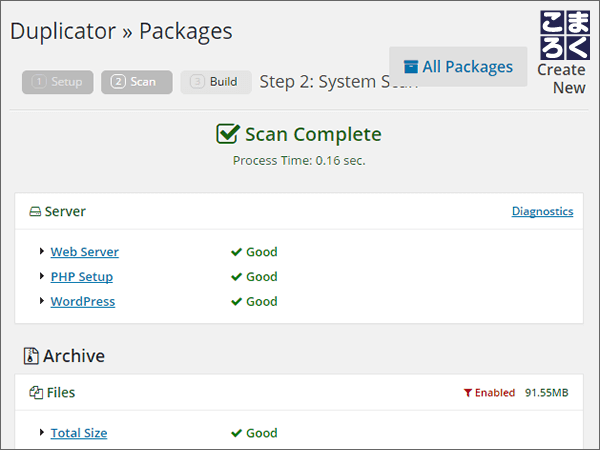
Task: Click the Process Time 0.16 sec text
Action: 299,161
